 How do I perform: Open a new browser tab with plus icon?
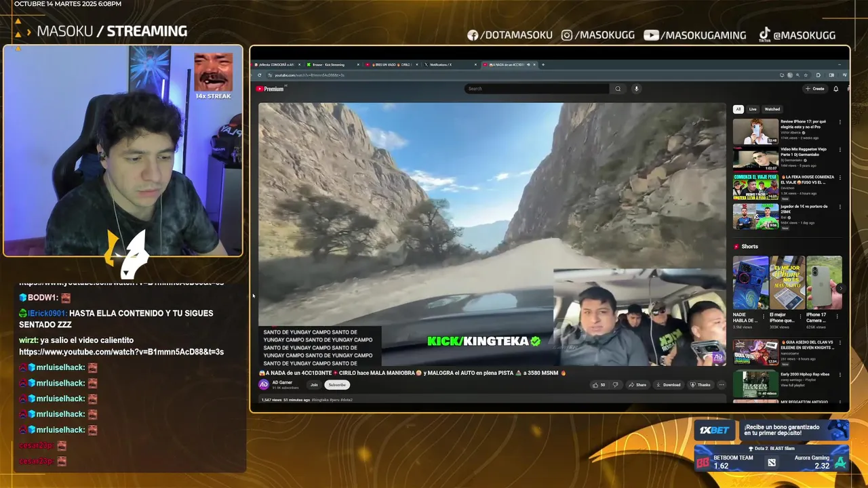pyautogui.click(x=542, y=64)
